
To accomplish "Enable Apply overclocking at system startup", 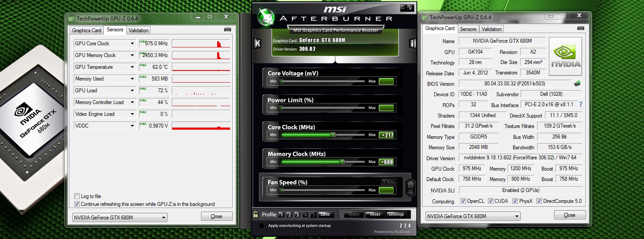I will click(x=261, y=226).
